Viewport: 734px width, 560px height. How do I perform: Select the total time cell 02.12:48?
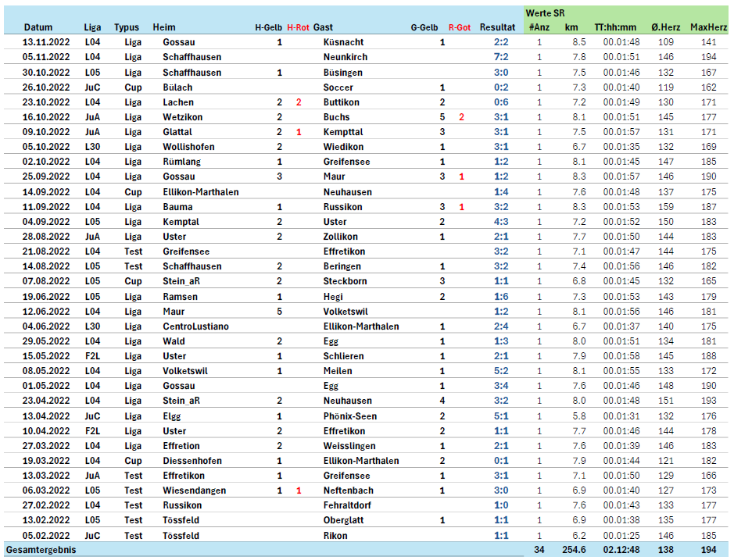pos(621,551)
